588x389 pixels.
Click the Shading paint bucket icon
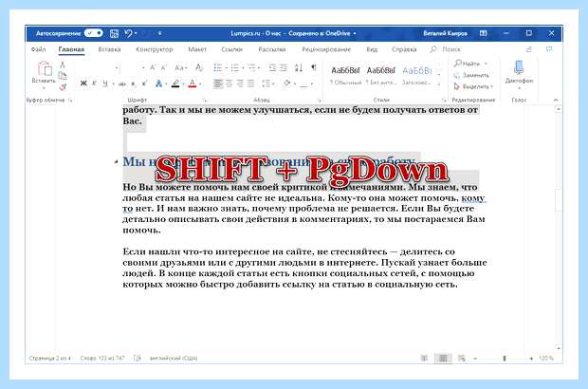[286, 83]
